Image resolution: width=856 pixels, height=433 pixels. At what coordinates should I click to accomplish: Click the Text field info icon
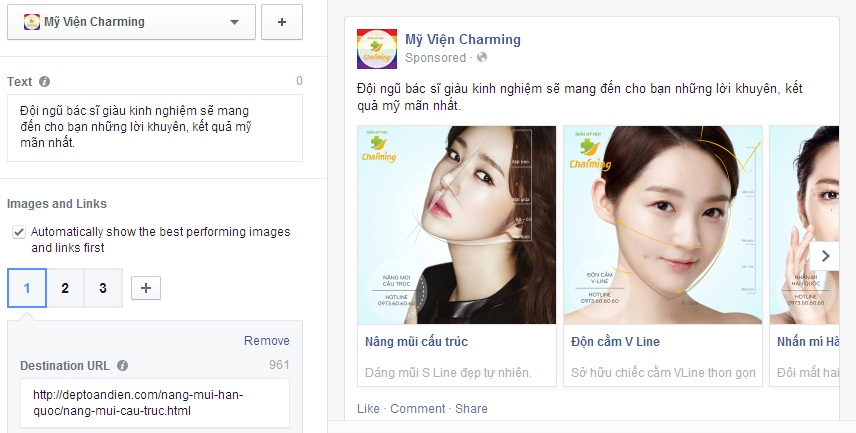coord(45,82)
